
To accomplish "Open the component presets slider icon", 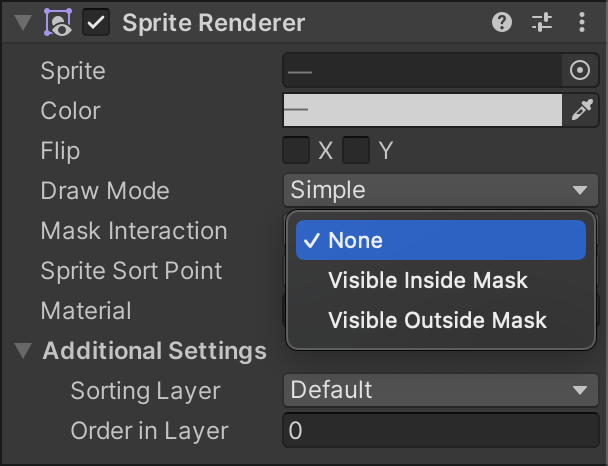I will coord(542,22).
